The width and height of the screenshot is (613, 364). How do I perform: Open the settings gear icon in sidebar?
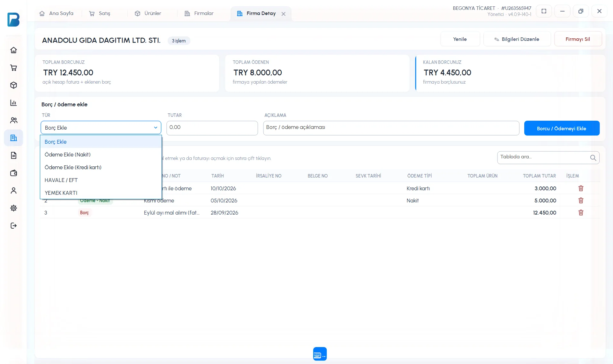(13, 208)
